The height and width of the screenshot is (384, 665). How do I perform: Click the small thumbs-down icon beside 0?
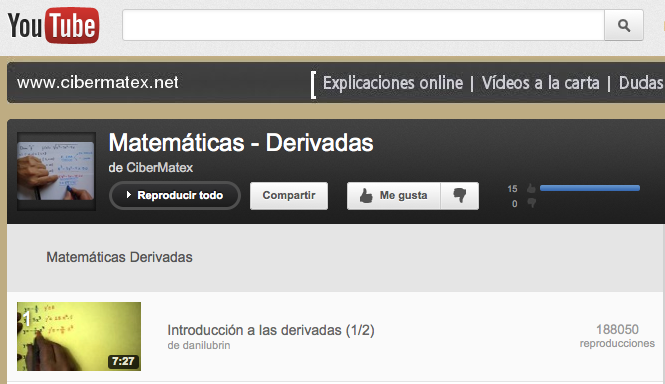531,203
